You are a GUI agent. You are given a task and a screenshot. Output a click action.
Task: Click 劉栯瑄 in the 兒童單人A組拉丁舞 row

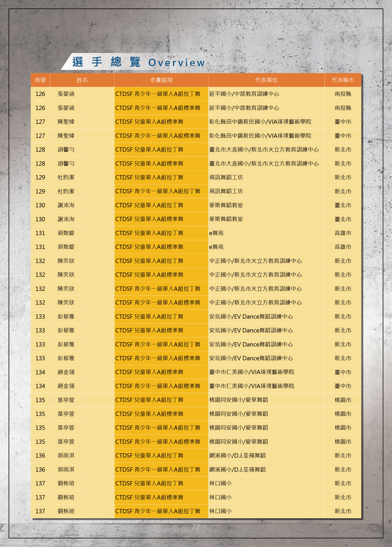(x=66, y=483)
